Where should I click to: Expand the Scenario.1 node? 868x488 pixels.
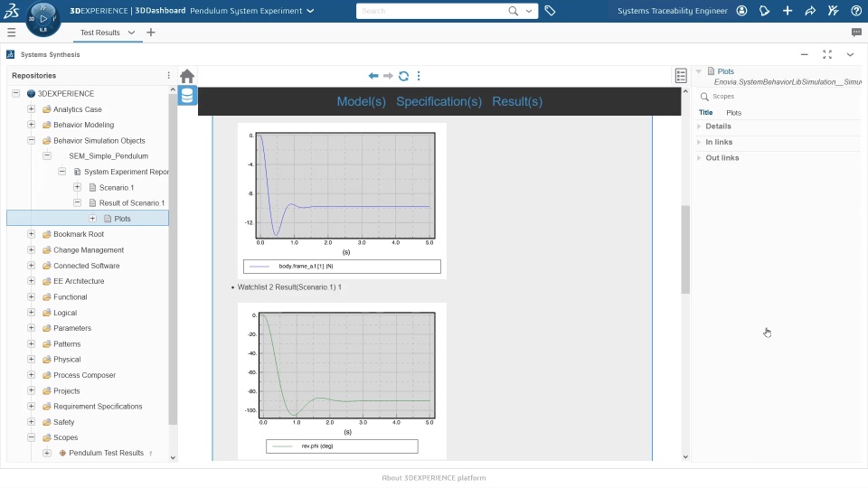coord(78,187)
